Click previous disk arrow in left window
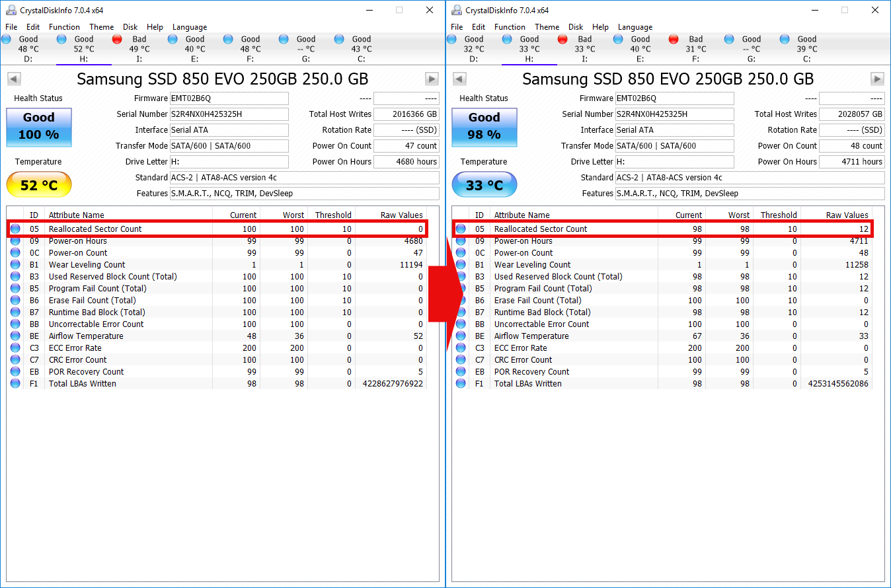891x588 pixels. pyautogui.click(x=13, y=79)
